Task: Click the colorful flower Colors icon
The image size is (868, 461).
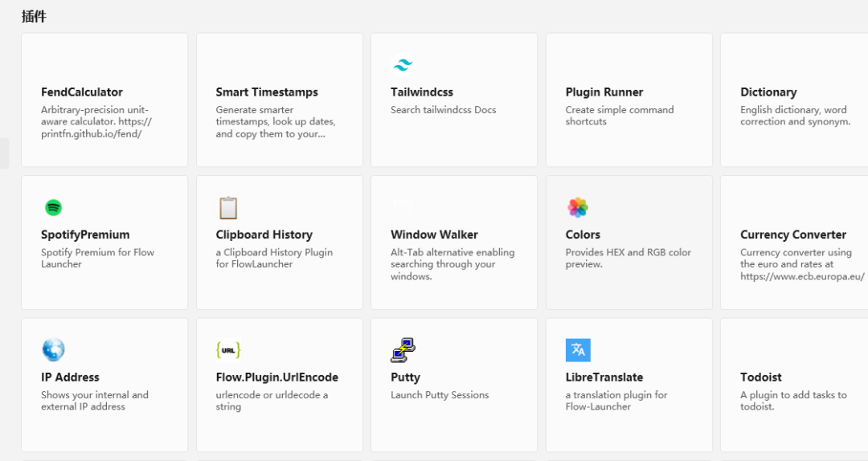Action: click(578, 207)
